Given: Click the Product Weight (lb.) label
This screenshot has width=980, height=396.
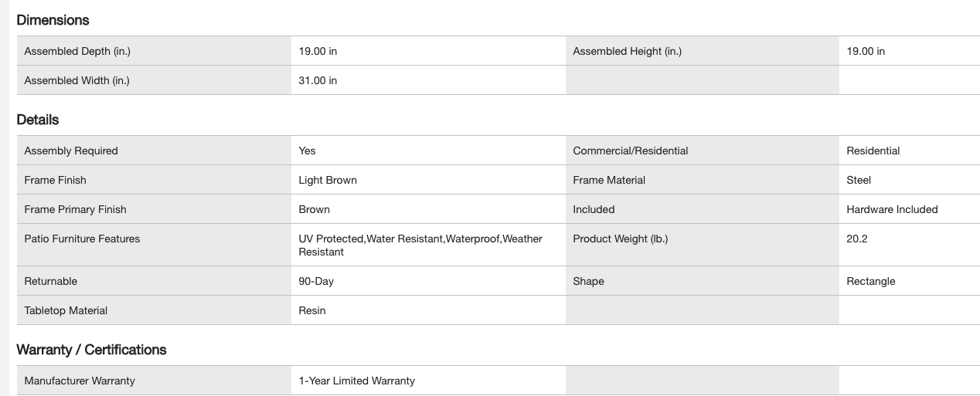Looking at the screenshot, I should point(620,239).
